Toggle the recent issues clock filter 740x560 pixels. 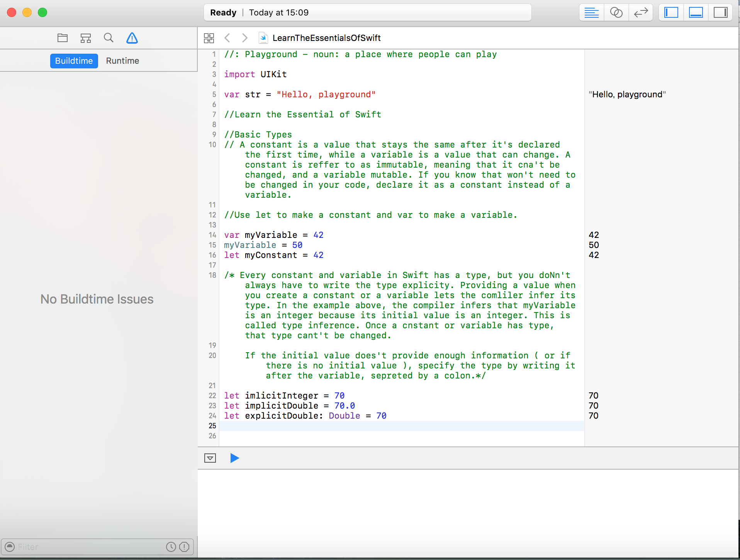click(x=171, y=547)
